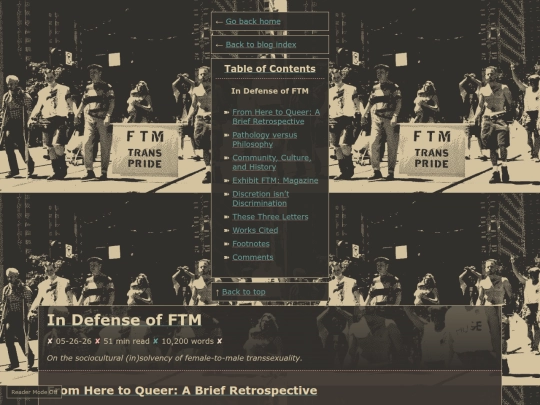Viewport: 540px width, 405px height.
Task: Click the bullet icon beside 'From Here to Queer'
Action: pos(226,112)
